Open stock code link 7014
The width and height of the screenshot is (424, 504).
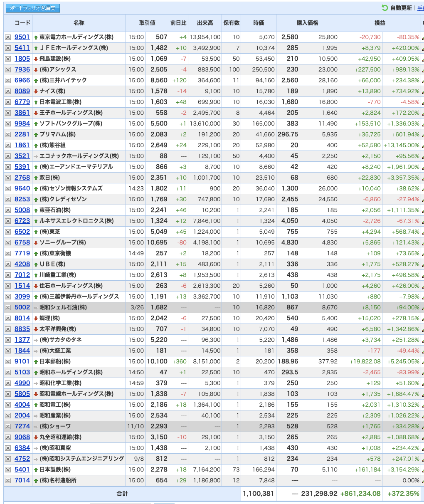22,480
